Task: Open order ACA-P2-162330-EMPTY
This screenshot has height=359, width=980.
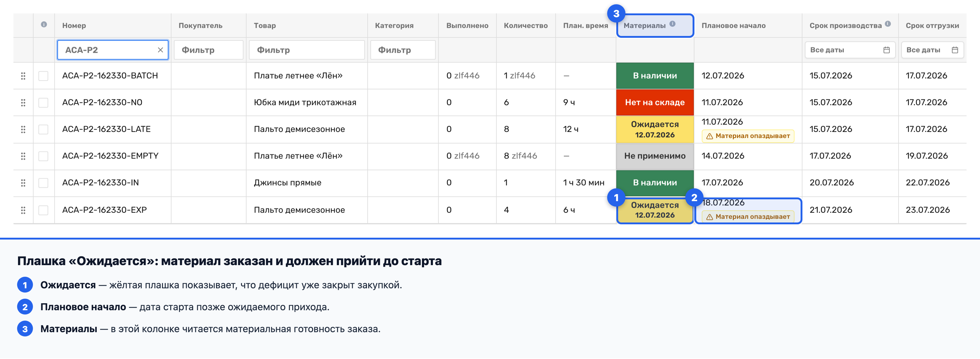Action: (x=110, y=156)
